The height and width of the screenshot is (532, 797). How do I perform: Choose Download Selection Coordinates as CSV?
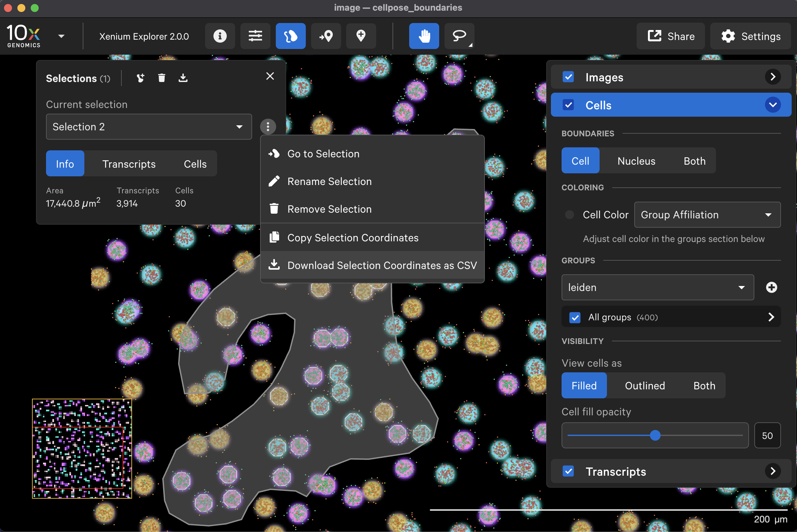coord(381,265)
